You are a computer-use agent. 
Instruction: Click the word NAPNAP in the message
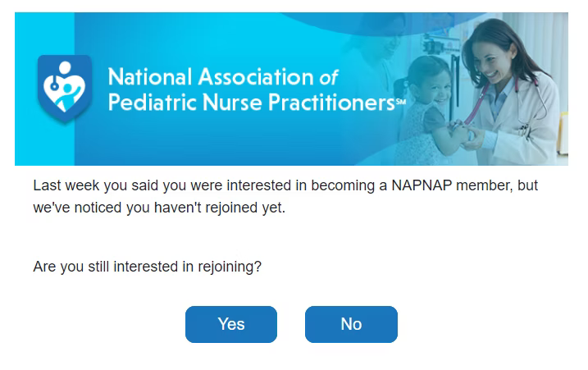click(422, 185)
